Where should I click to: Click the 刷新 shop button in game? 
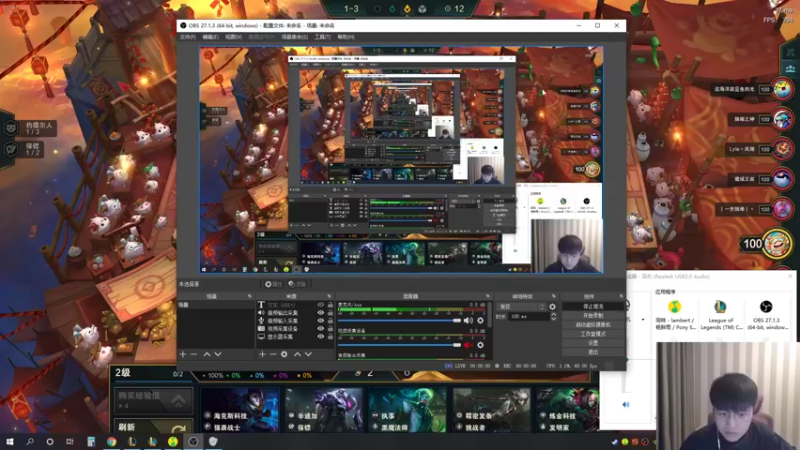153,428
